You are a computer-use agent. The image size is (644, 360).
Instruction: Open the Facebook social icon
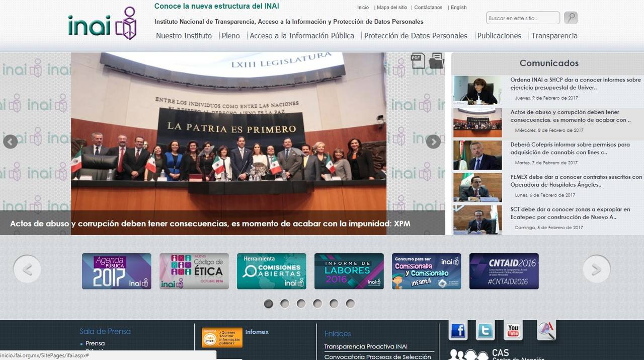coord(458,331)
